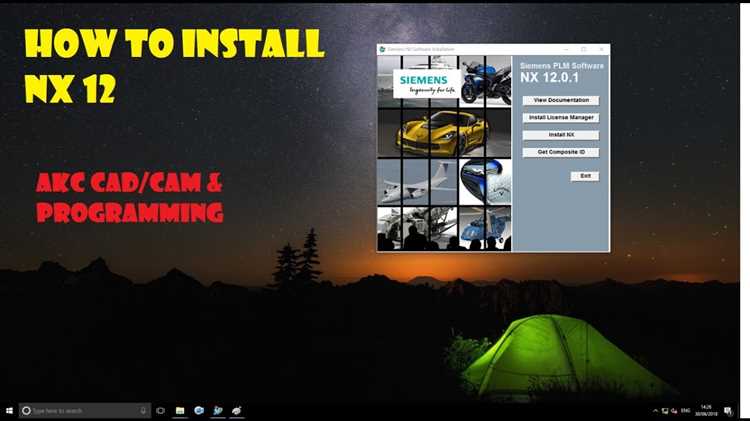Click Install License Manager button
Screen dimensions: 750x421
coord(561,118)
